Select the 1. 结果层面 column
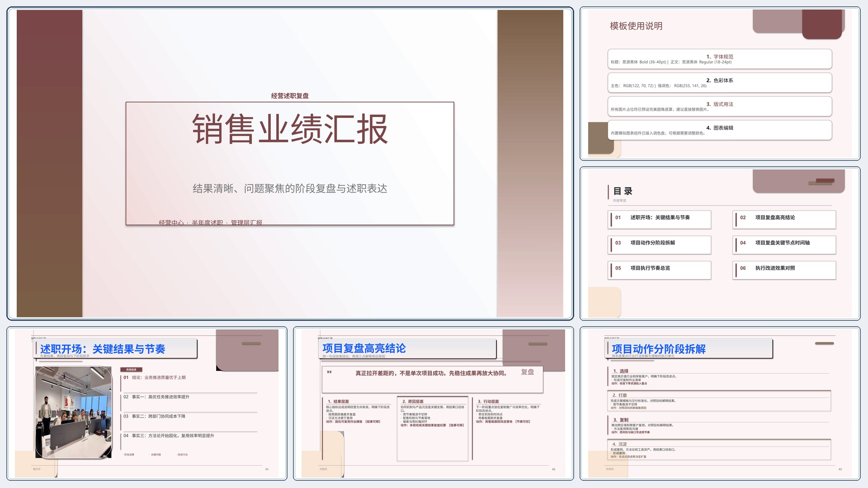868x488 pixels. [x=358, y=428]
